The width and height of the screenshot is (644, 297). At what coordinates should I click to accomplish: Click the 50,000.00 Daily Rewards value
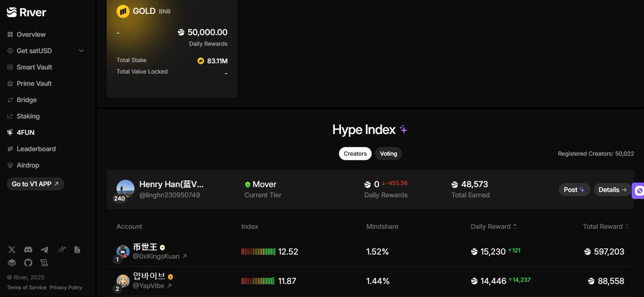(207, 32)
